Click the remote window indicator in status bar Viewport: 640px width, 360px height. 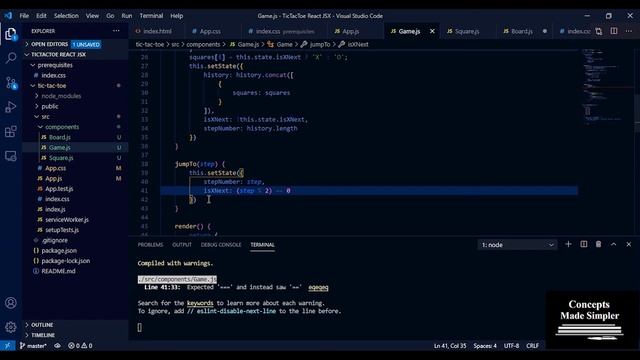tap(7, 346)
